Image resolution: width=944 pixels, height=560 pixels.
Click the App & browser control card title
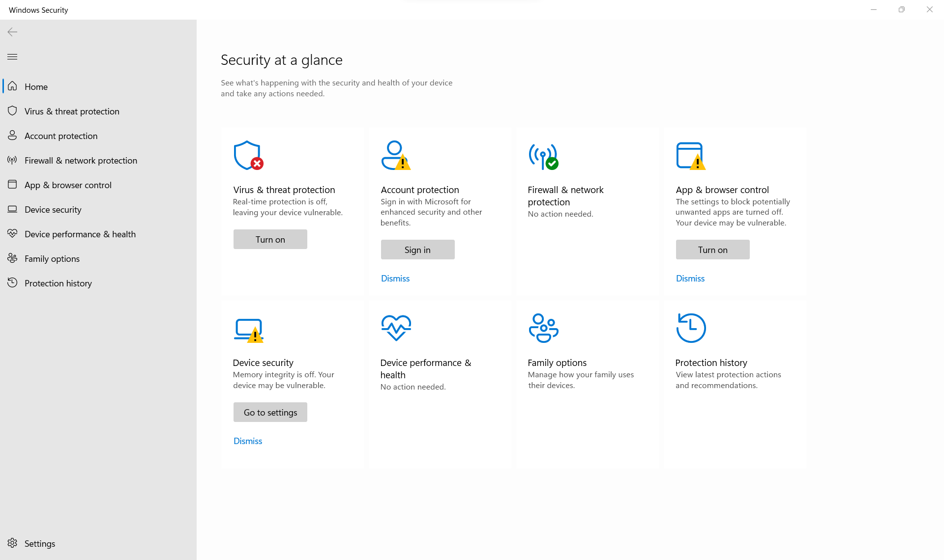722,190
